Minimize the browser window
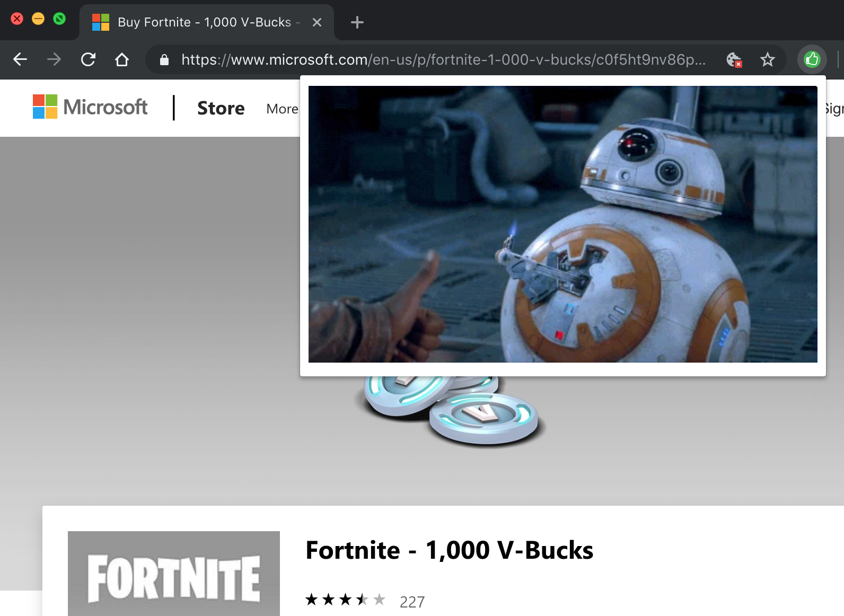The height and width of the screenshot is (616, 844). pyautogui.click(x=38, y=19)
